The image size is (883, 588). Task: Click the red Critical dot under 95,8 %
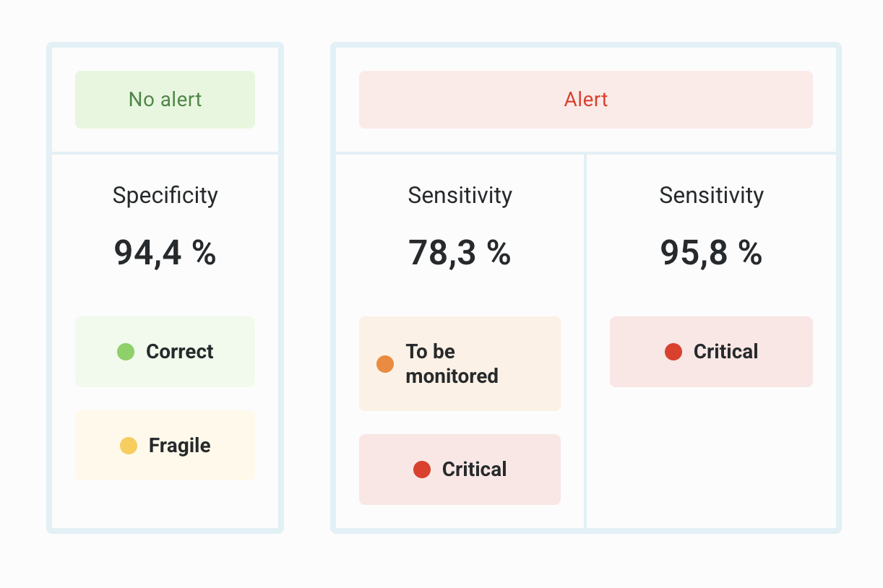point(673,352)
